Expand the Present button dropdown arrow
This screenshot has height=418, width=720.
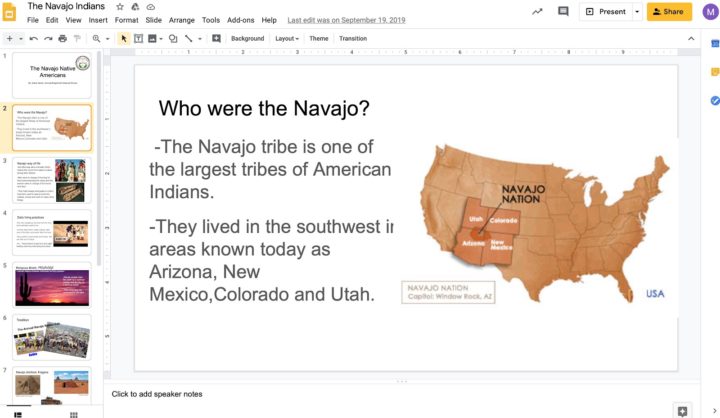click(x=634, y=12)
